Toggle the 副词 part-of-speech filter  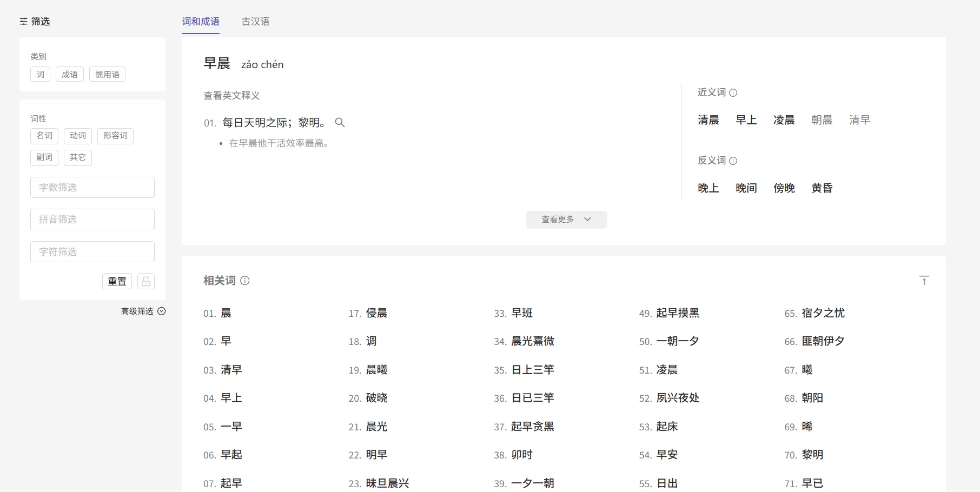44,157
